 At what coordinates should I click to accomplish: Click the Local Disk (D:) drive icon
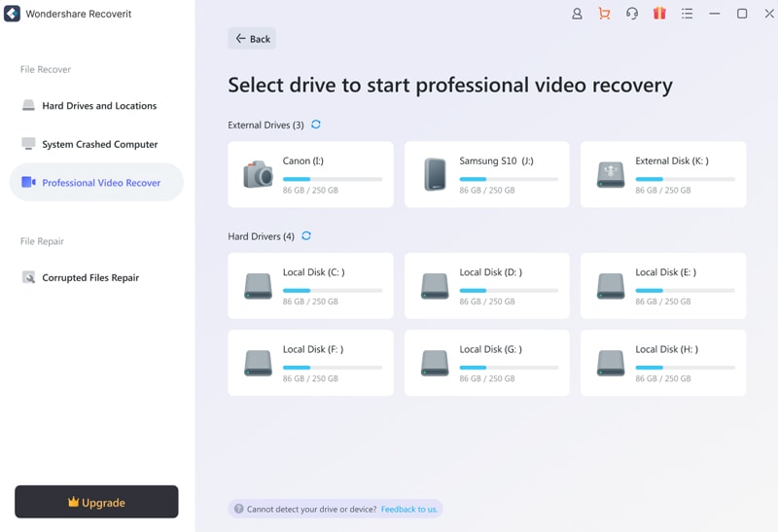pyautogui.click(x=435, y=286)
